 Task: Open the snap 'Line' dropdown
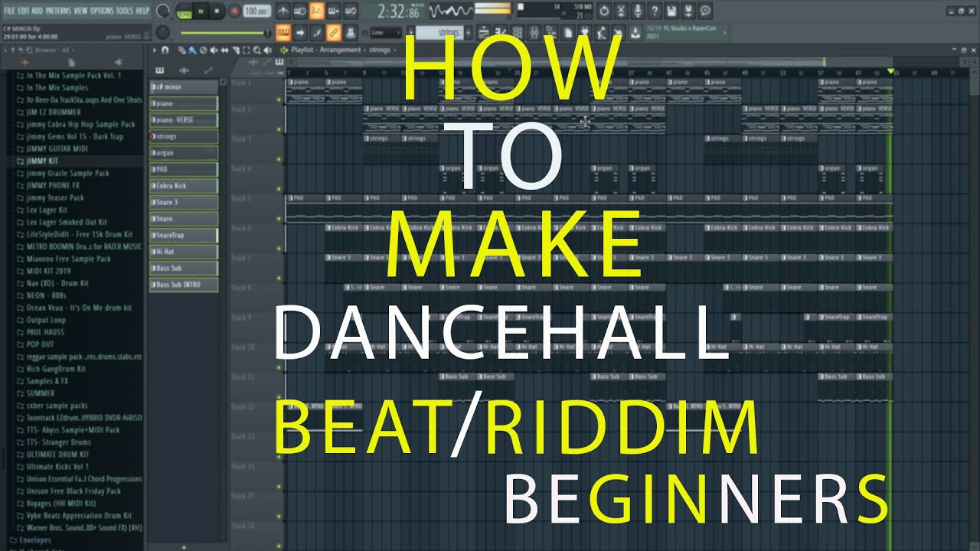pos(385,33)
